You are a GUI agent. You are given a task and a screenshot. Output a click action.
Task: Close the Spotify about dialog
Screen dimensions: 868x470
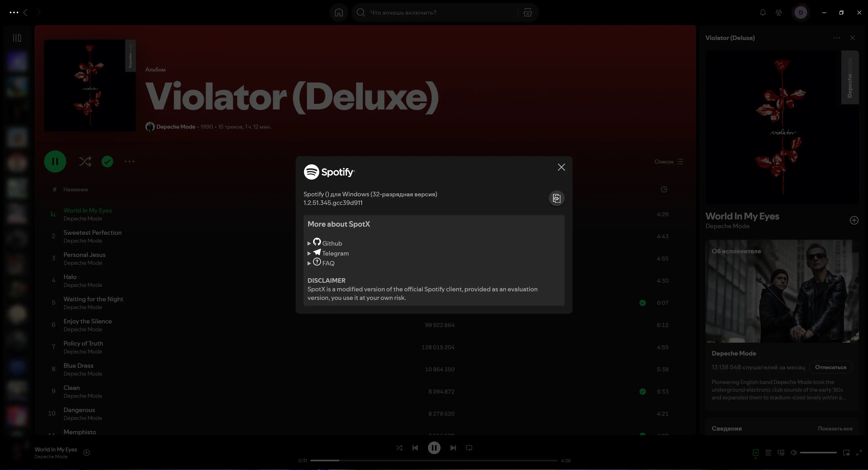561,167
